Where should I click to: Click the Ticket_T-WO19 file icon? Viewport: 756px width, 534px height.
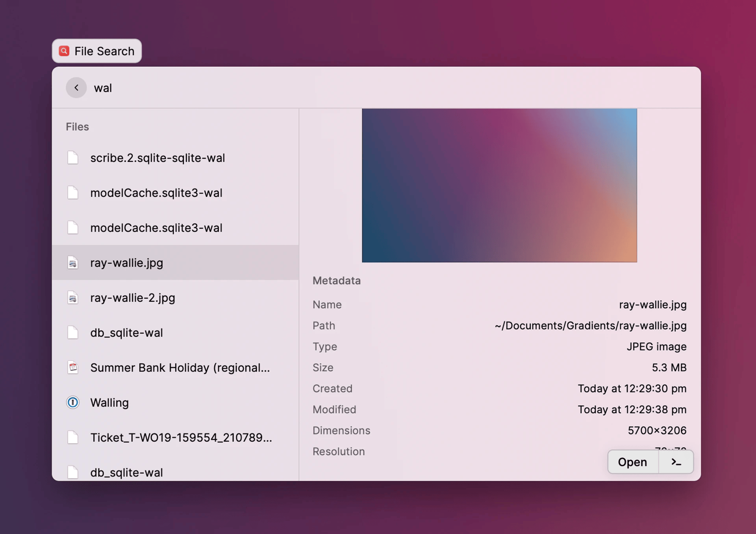[x=73, y=438]
